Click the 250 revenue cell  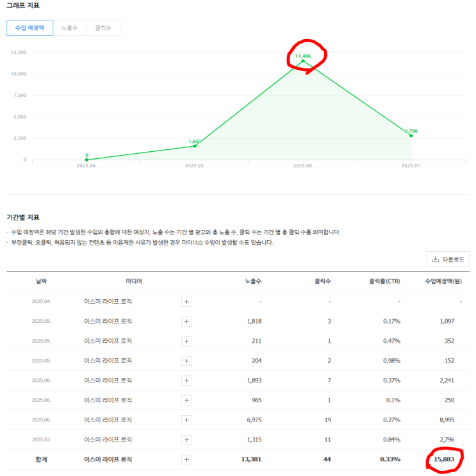tap(449, 400)
